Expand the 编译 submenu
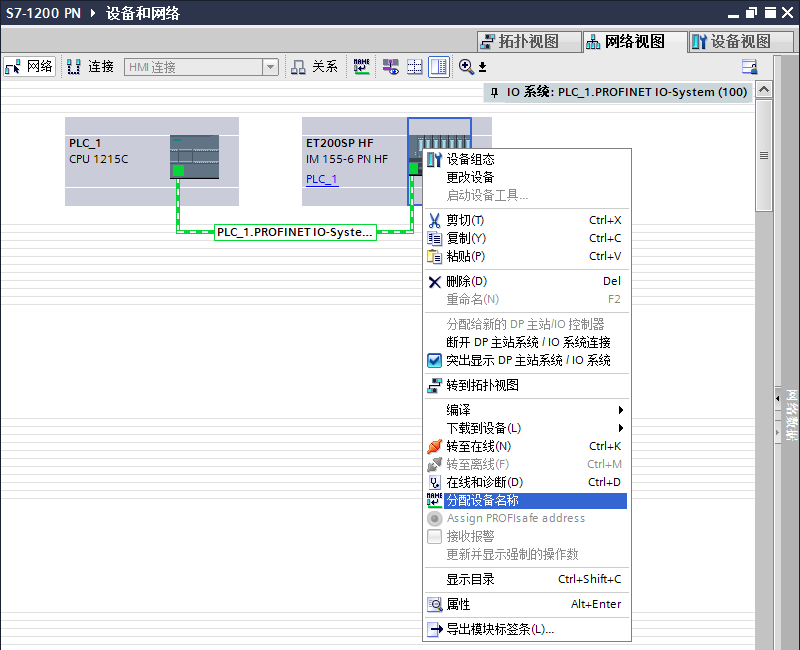The width and height of the screenshot is (800, 650). tap(527, 410)
